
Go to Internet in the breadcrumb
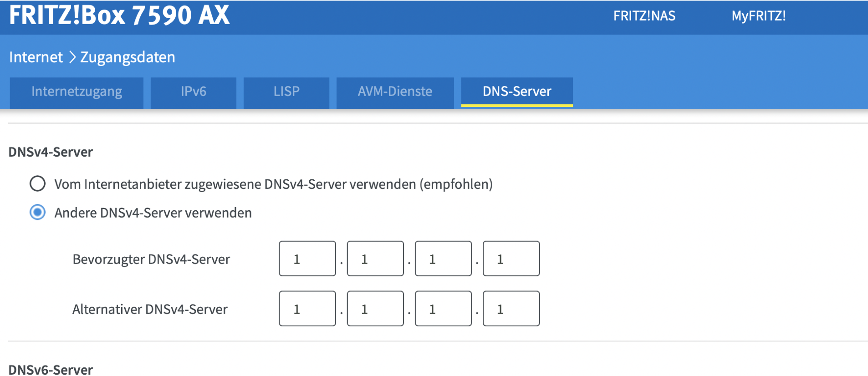36,57
